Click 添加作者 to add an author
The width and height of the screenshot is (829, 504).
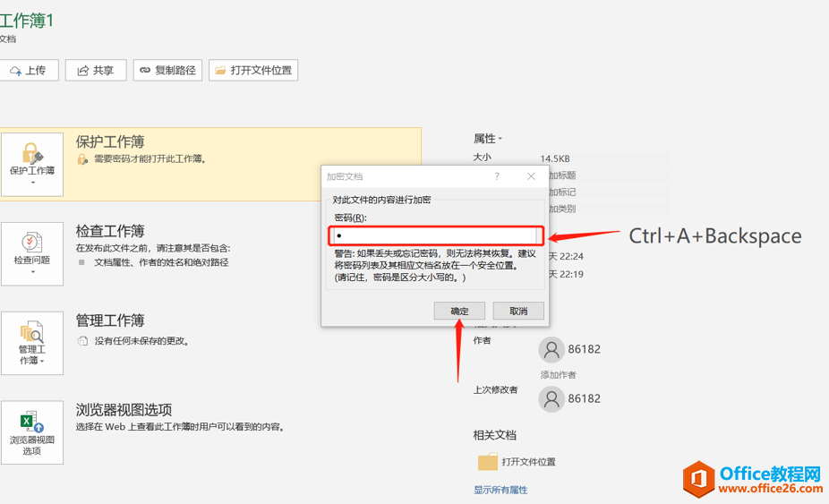tap(559, 375)
